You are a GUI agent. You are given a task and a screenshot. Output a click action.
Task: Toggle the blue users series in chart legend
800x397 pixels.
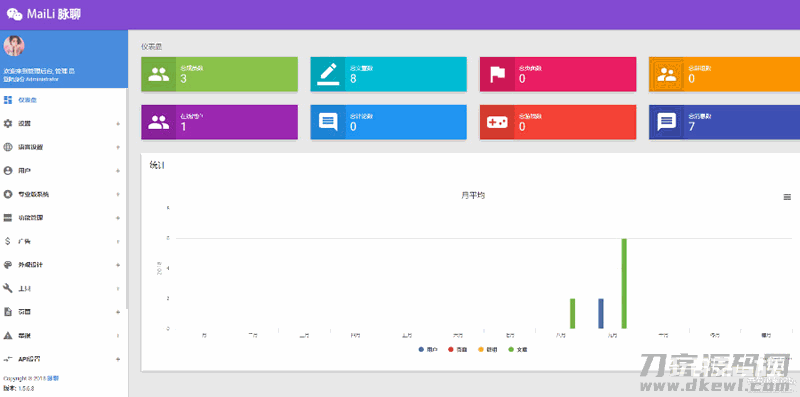coord(428,350)
